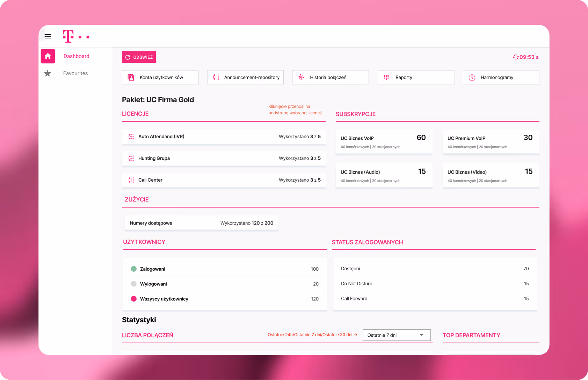588x380 pixels.
Task: Click the Statystyki heading
Action: pyautogui.click(x=139, y=320)
